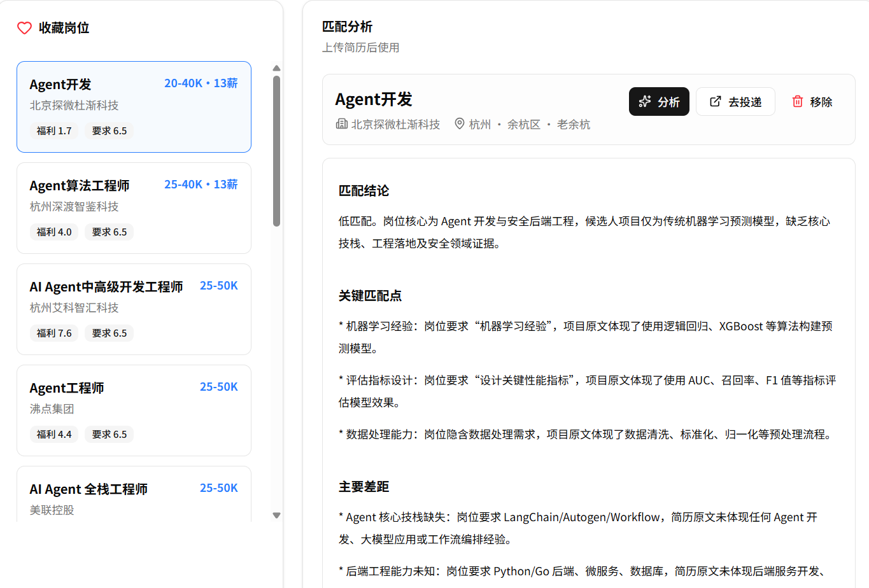Click the location pin icon beside 杭州
The height and width of the screenshot is (588, 869).
point(460,124)
